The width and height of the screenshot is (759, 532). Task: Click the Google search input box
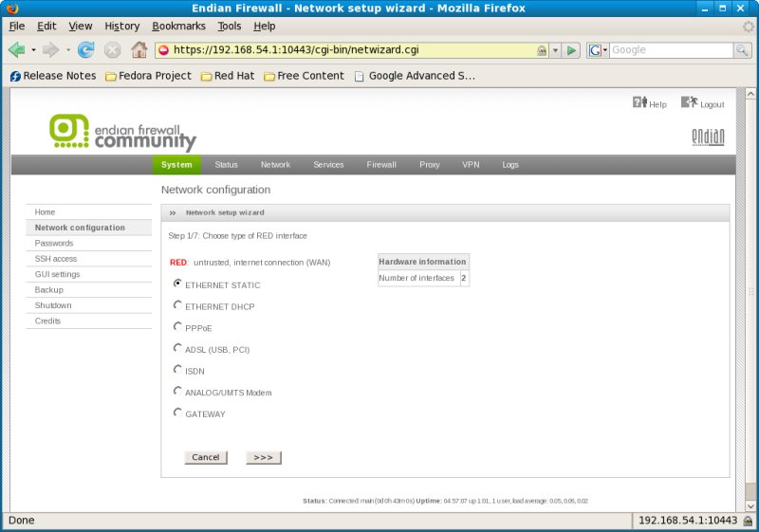[x=671, y=50]
